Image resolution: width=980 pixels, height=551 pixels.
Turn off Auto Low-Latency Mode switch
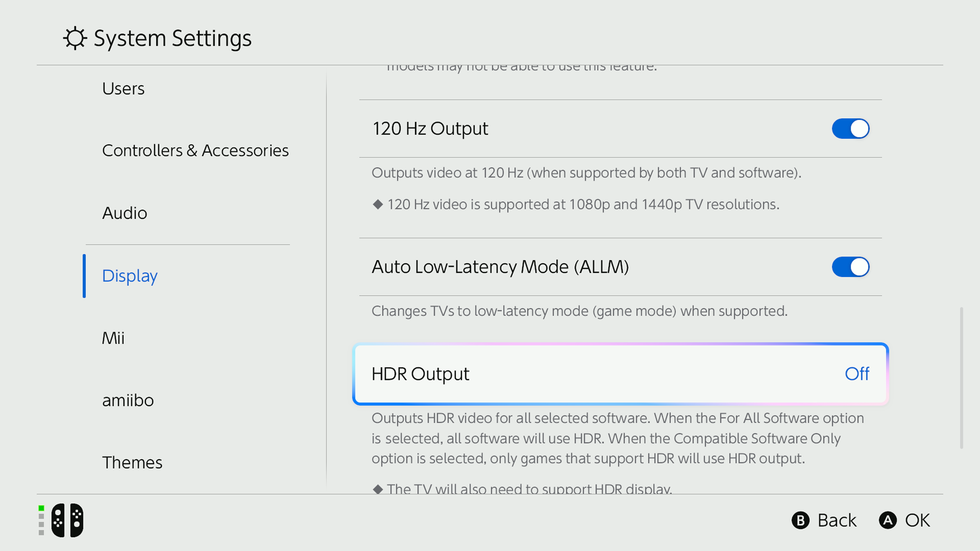click(x=850, y=267)
